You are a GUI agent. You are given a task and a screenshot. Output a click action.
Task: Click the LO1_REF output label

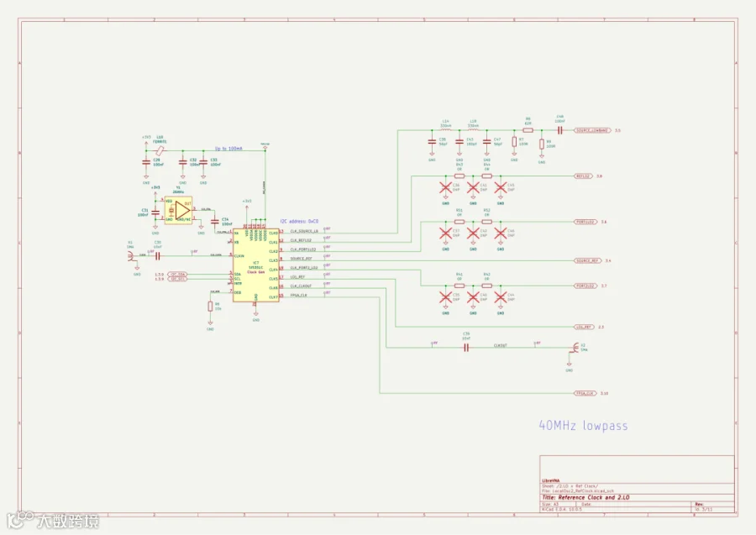coord(584,327)
